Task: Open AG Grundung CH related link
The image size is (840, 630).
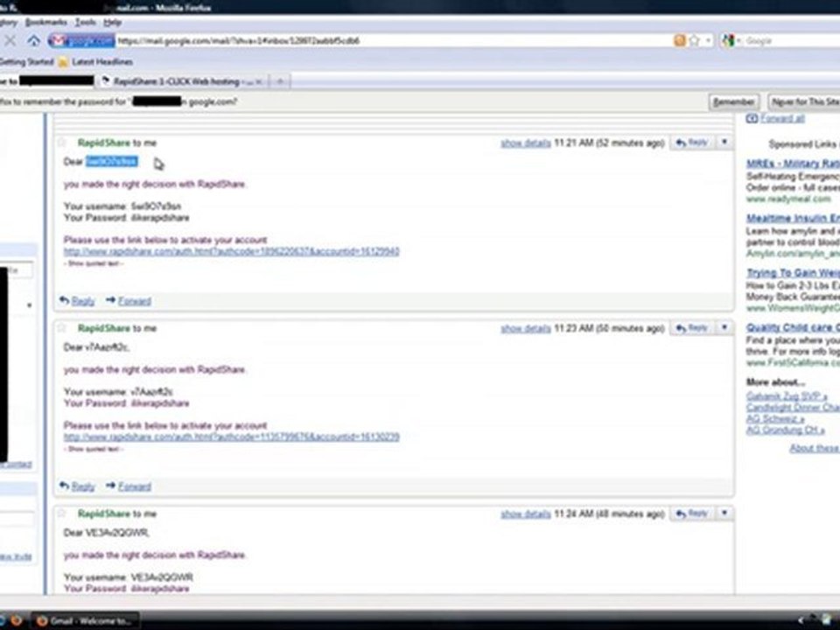Action: coord(785,430)
